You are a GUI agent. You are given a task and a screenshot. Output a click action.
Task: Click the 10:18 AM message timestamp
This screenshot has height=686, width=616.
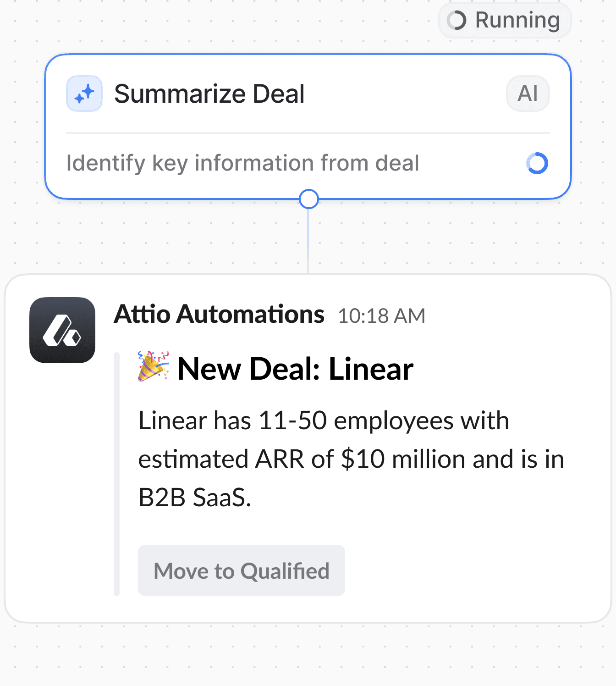(x=381, y=316)
